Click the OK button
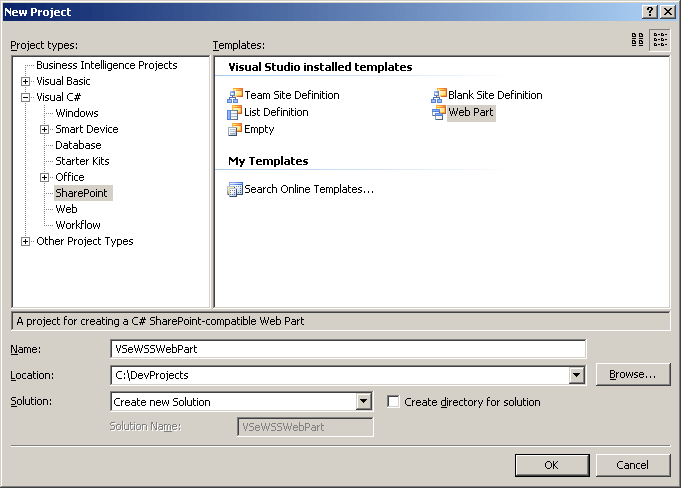Image resolution: width=681 pixels, height=488 pixels. point(552,465)
